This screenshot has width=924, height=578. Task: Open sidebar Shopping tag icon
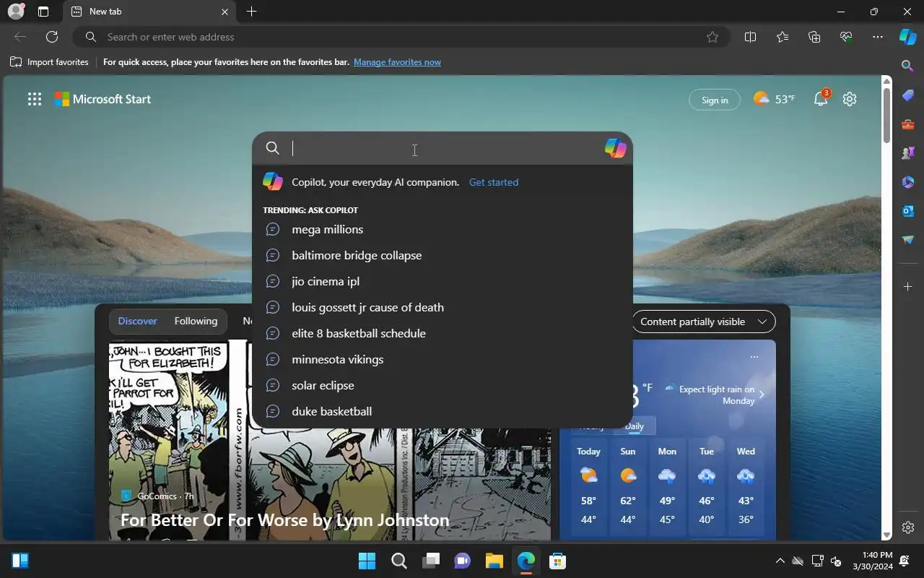(x=908, y=95)
